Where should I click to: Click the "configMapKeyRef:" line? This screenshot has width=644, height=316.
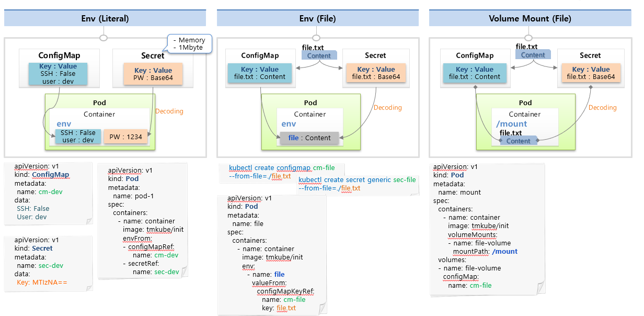(285, 291)
